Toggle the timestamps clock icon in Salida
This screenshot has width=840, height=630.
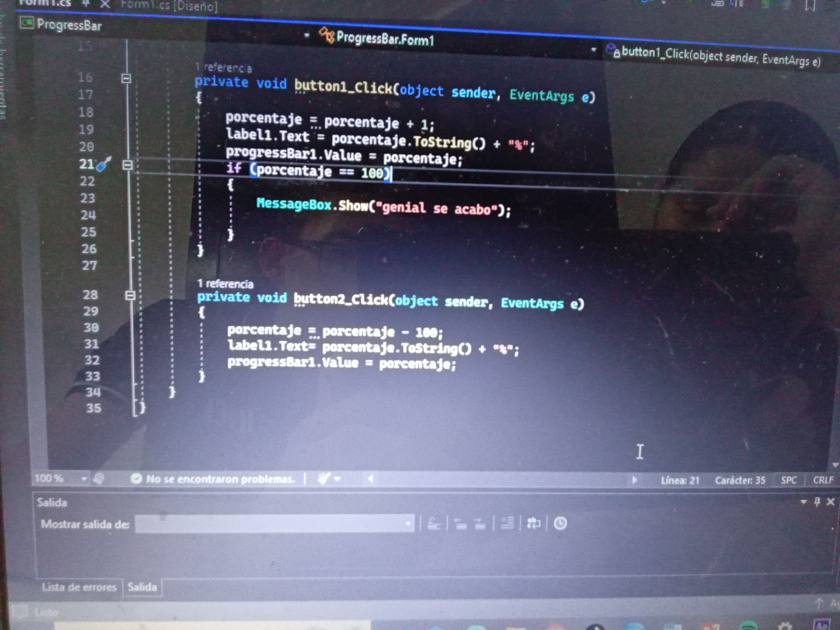pos(560,524)
